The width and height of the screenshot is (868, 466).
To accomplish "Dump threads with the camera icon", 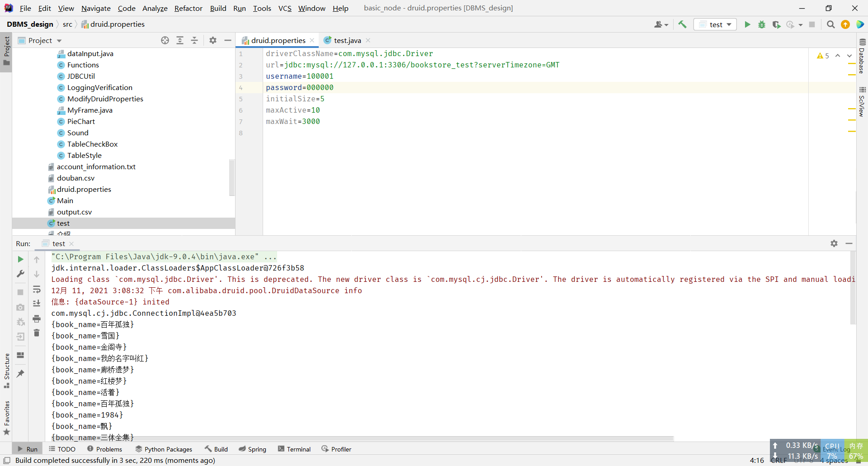I will pyautogui.click(x=20, y=307).
